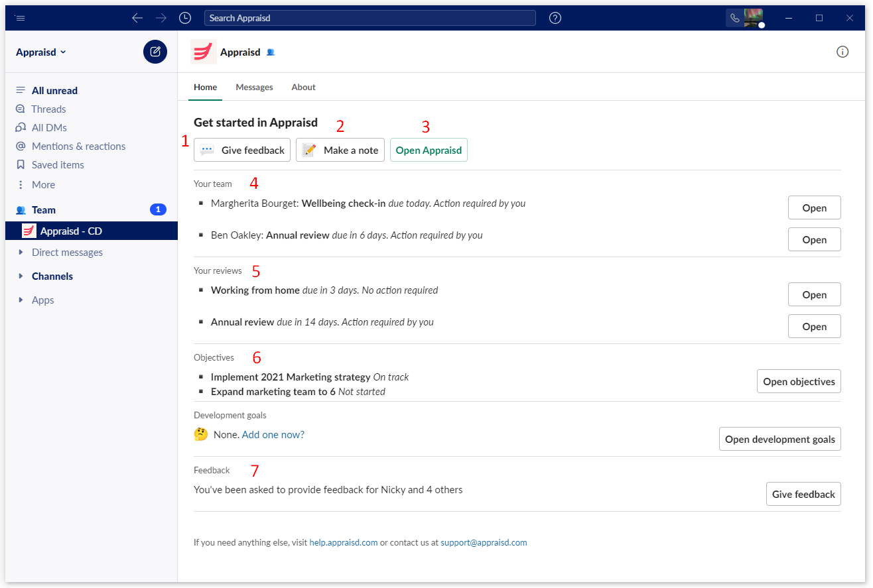Click in the Search Appraisd field
This screenshot has height=588, width=873.
tap(370, 18)
